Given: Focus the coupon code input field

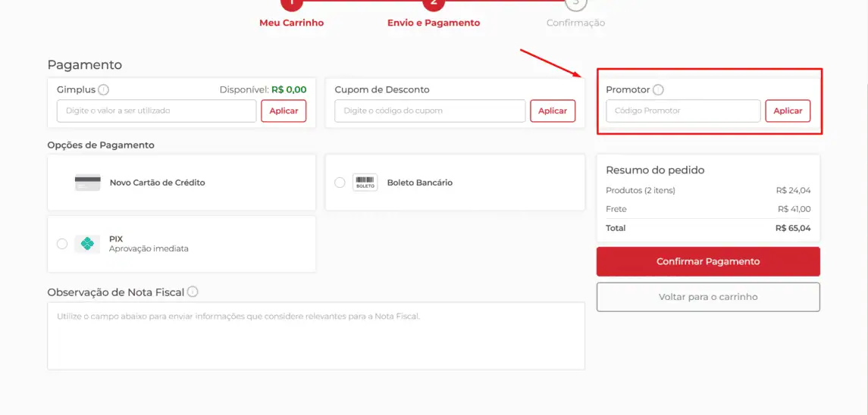Looking at the screenshot, I should (x=430, y=111).
